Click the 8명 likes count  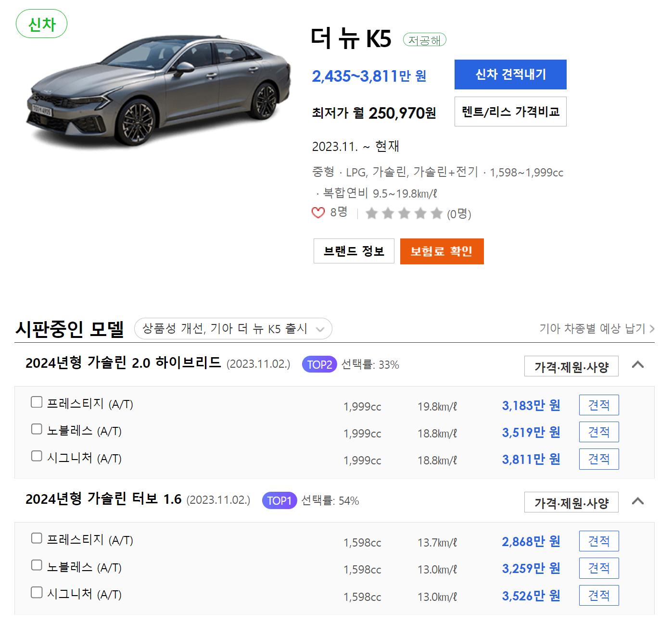(339, 212)
